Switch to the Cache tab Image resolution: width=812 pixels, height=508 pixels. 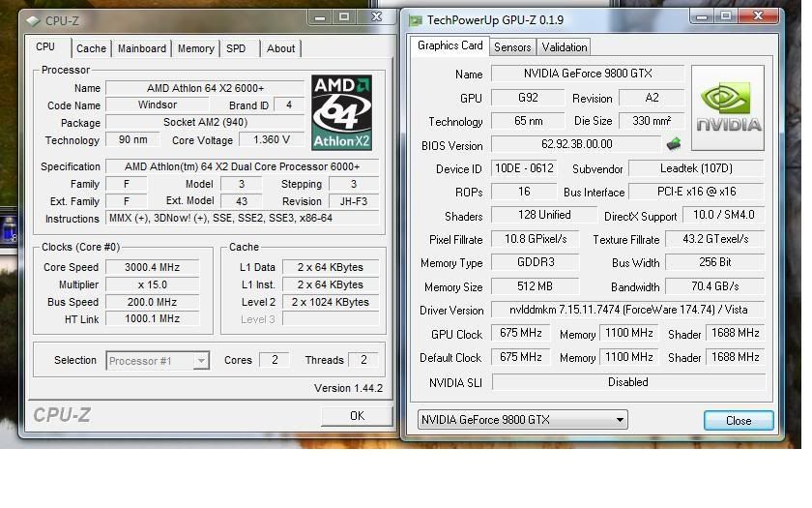point(91,48)
